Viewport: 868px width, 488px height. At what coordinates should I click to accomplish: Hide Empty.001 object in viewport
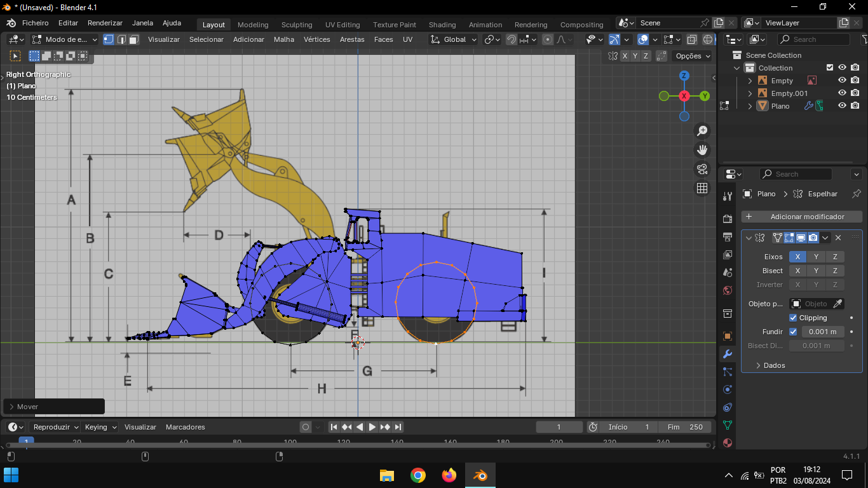click(842, 93)
